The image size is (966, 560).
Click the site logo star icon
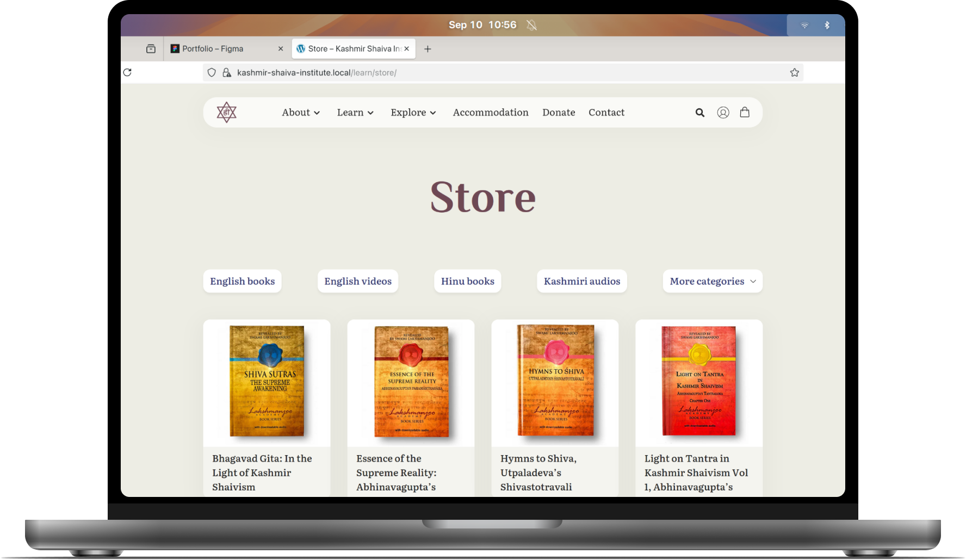tap(226, 113)
